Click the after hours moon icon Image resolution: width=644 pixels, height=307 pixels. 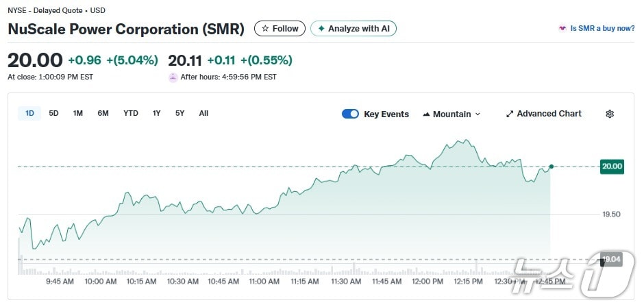[x=173, y=77]
